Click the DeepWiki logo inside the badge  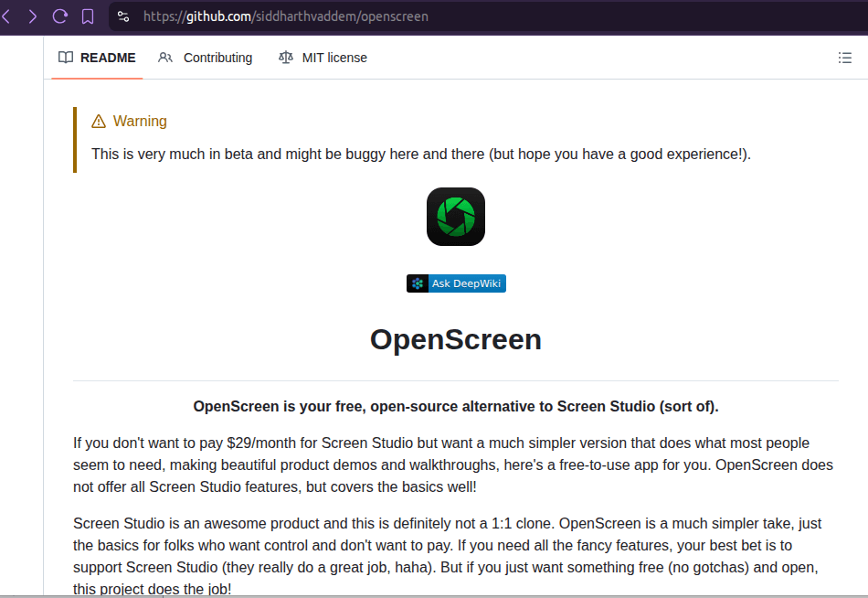(417, 283)
